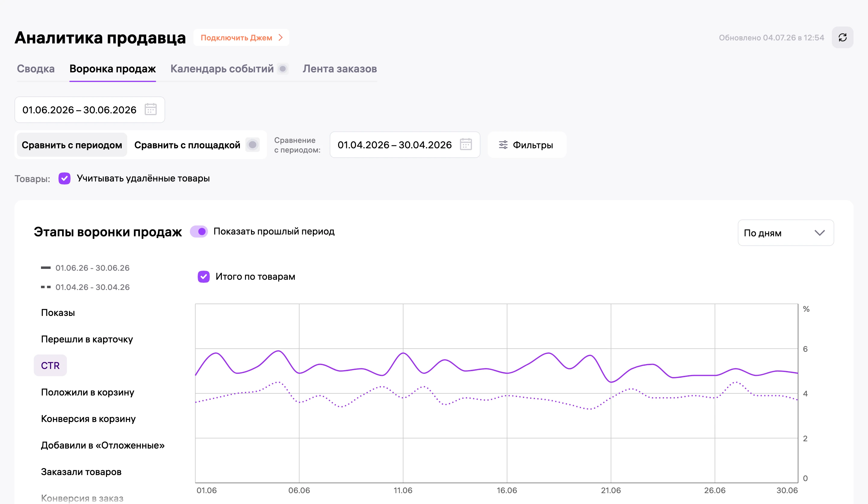Switch to Лента заказов tab
This screenshot has width=868, height=504.
pyautogui.click(x=340, y=69)
